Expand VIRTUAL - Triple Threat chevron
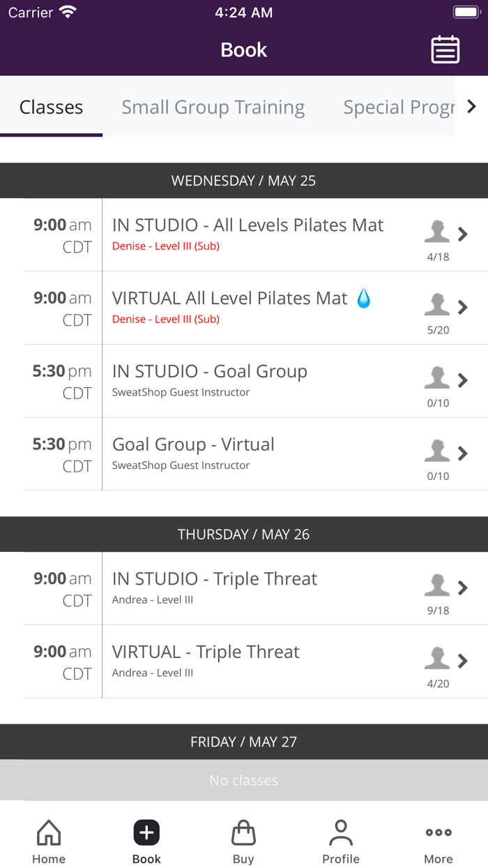The image size is (488, 868). click(x=462, y=661)
